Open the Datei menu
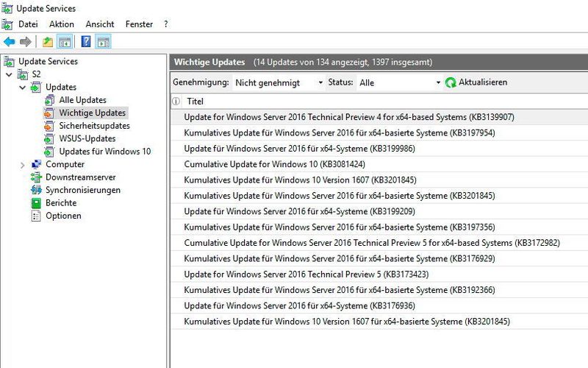This screenshot has width=588, height=368. click(28, 24)
